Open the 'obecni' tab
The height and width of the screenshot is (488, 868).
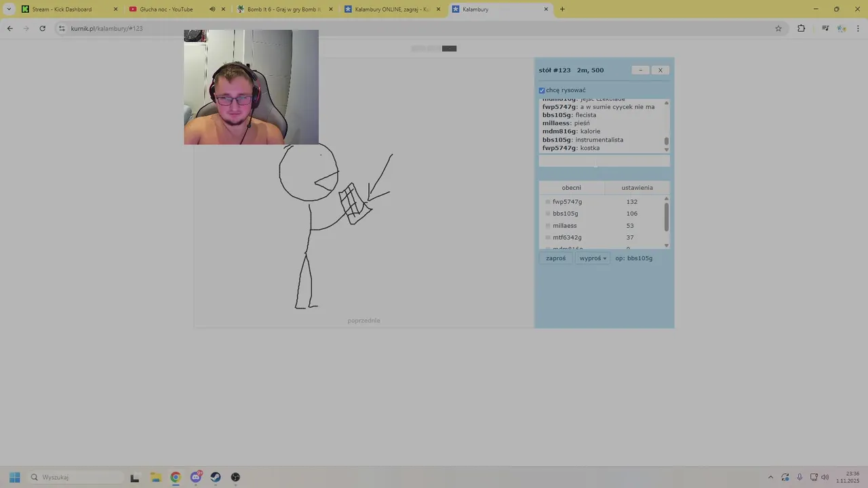(x=571, y=188)
